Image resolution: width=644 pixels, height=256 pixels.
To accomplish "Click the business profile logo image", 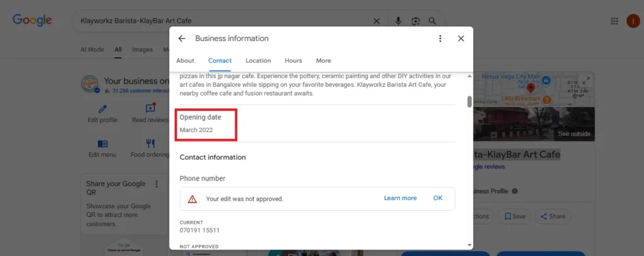I will 90,84.
